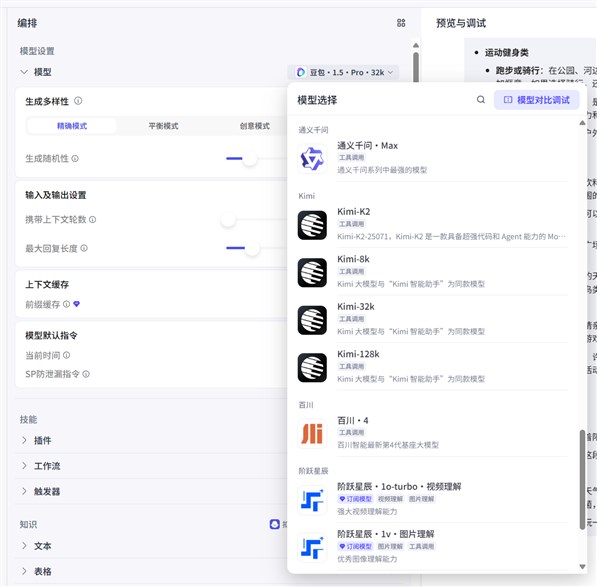Expand the 工作流 section
The height and width of the screenshot is (587, 597).
click(24, 466)
